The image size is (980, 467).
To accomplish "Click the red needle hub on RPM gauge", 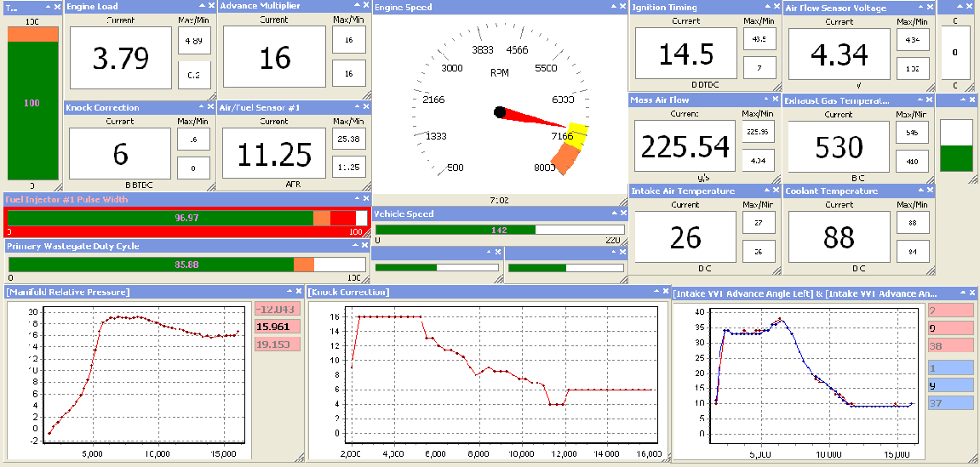I will point(501,112).
